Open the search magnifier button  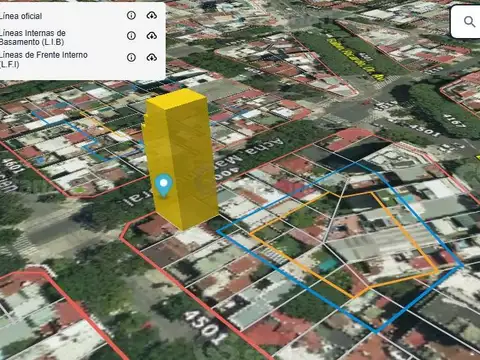469,22
